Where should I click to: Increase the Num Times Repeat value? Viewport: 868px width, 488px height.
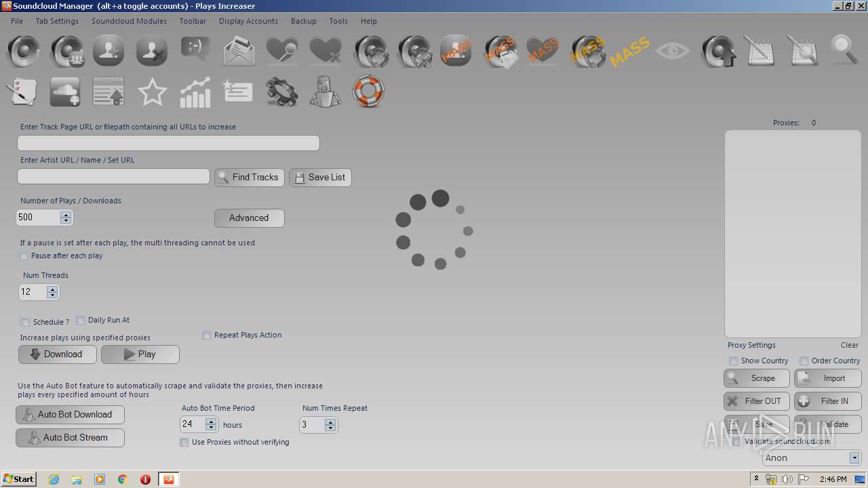330,422
